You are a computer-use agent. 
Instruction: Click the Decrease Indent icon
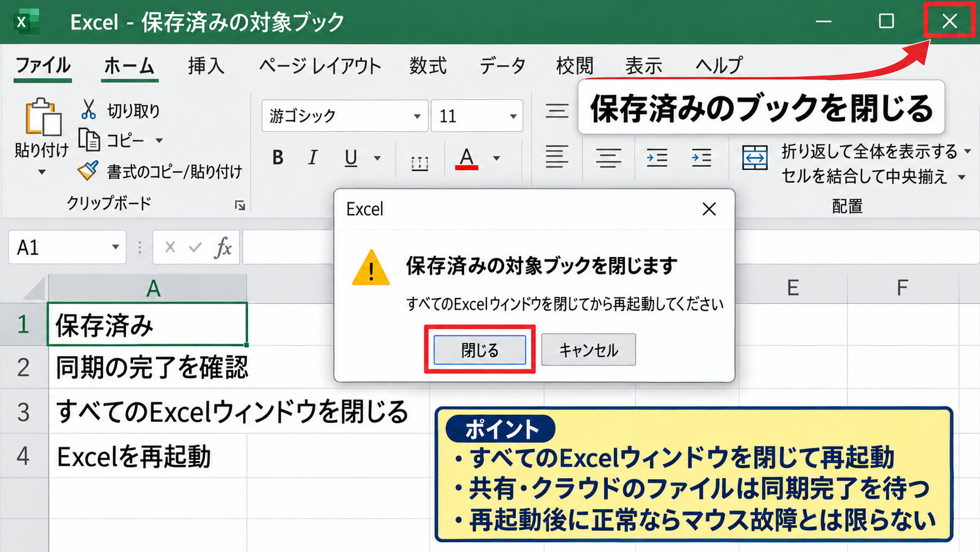[x=657, y=158]
